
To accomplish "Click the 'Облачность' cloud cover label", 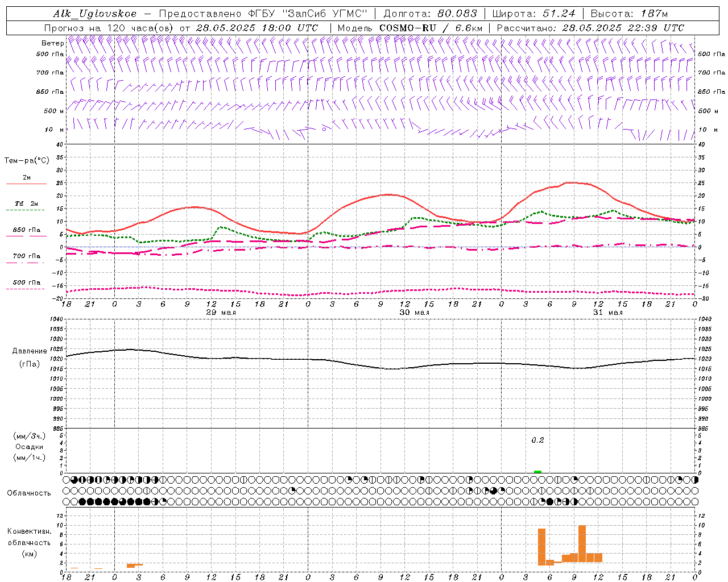I will [x=29, y=493].
